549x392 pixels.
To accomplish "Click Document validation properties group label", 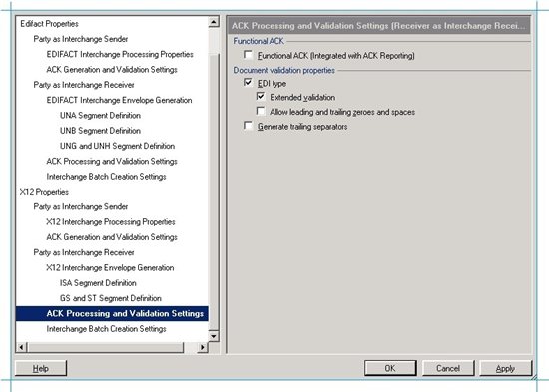I will pos(283,70).
